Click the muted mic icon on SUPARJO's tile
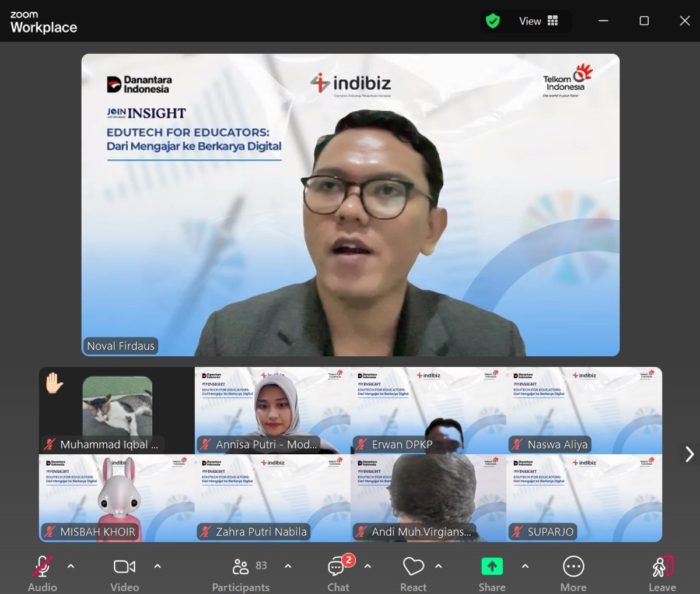The image size is (700, 594). pos(516,532)
